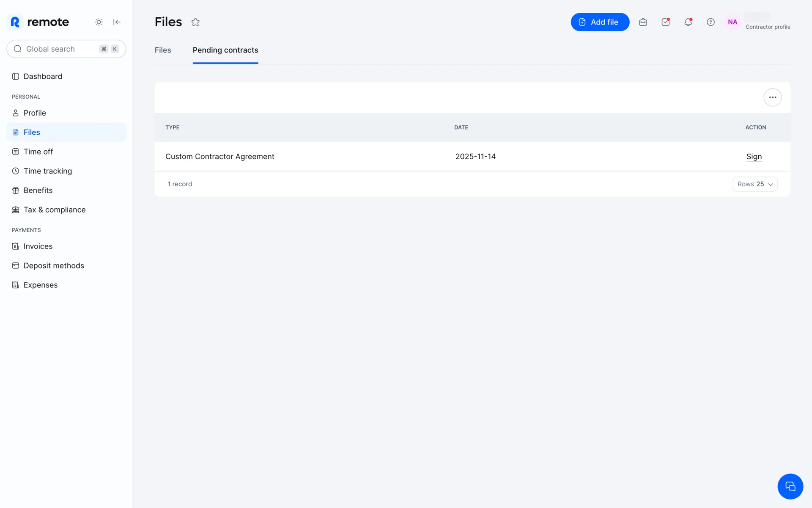Image resolution: width=812 pixels, height=508 pixels.
Task: Star the Files page as favorite
Action: (x=195, y=22)
